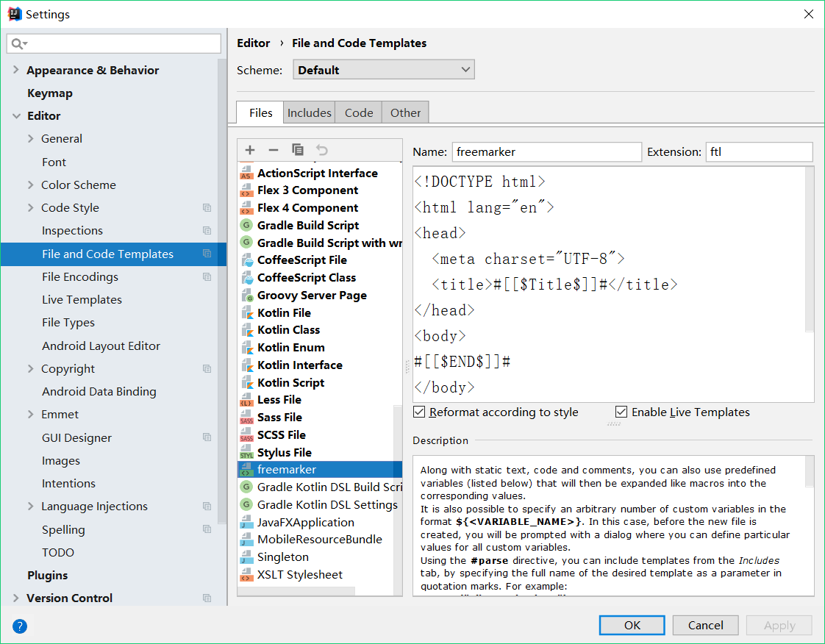The height and width of the screenshot is (644, 825).
Task: Click the add template plus icon
Action: click(x=250, y=150)
